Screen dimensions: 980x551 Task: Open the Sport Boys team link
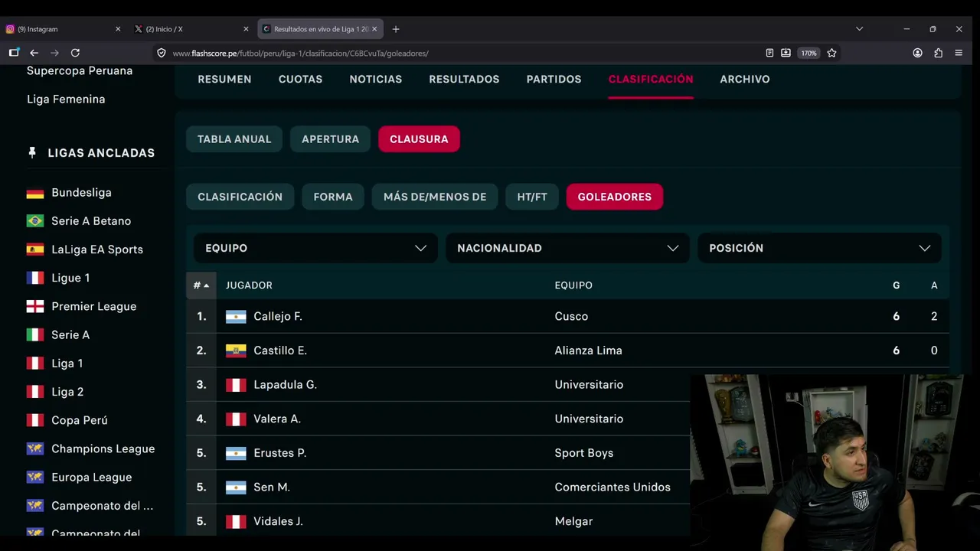pos(584,453)
